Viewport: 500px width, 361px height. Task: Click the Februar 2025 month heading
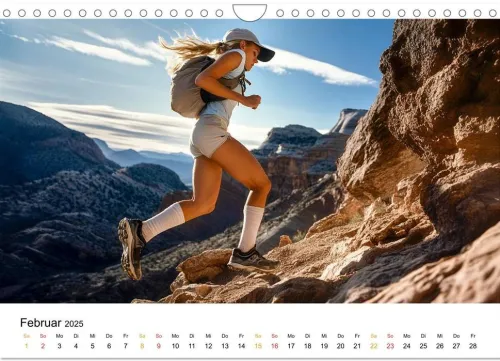pos(52,323)
